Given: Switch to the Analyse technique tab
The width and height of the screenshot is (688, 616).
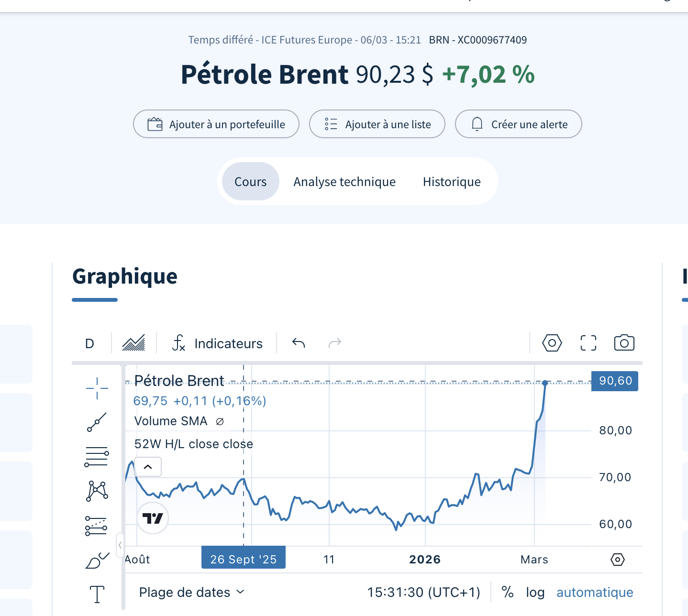Looking at the screenshot, I should point(344,182).
